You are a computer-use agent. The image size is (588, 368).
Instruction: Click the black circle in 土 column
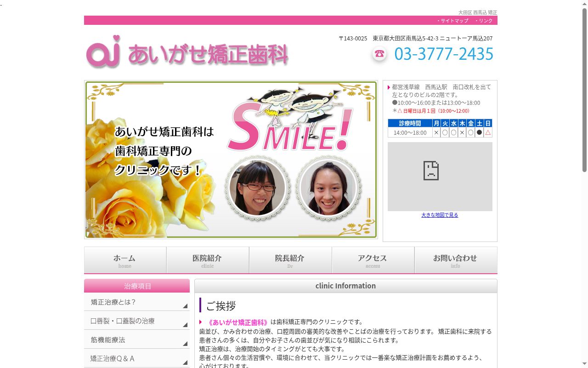pos(479,132)
